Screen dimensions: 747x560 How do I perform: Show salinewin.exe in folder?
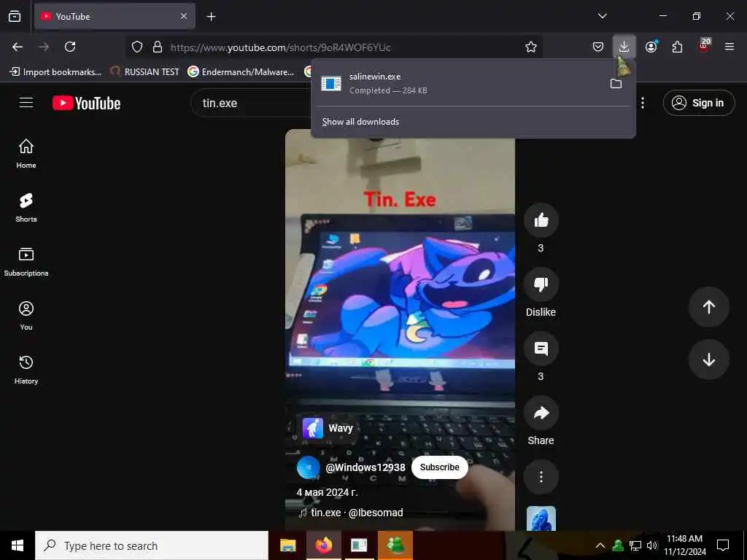[x=616, y=84]
